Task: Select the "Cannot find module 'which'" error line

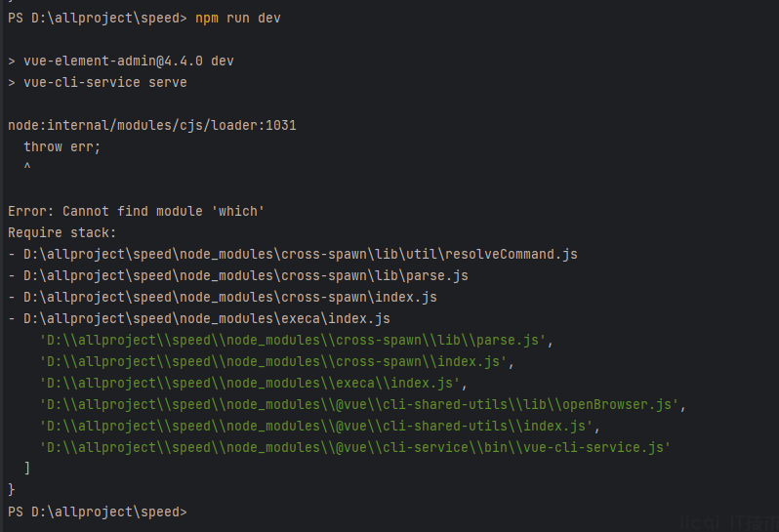Action: point(136,211)
